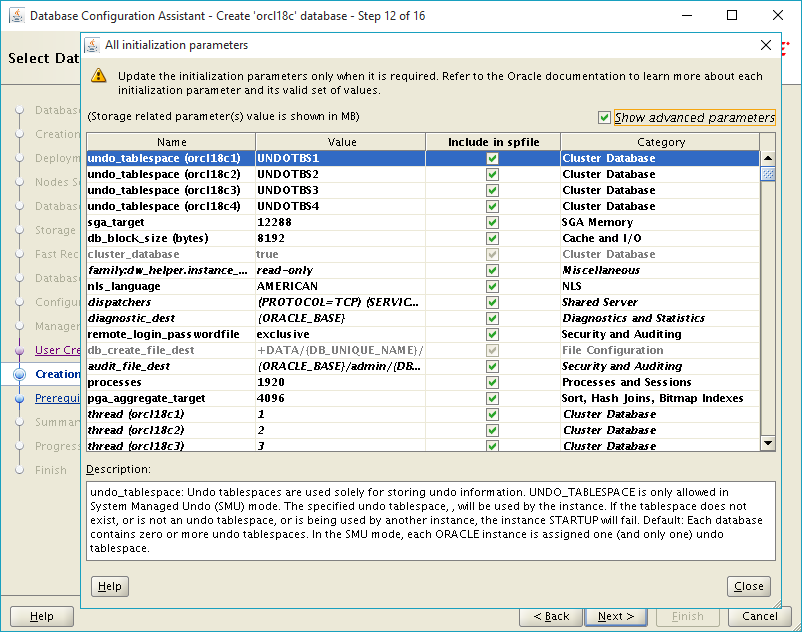Toggle spfile checkbox for processes
The image size is (802, 632).
click(x=493, y=382)
